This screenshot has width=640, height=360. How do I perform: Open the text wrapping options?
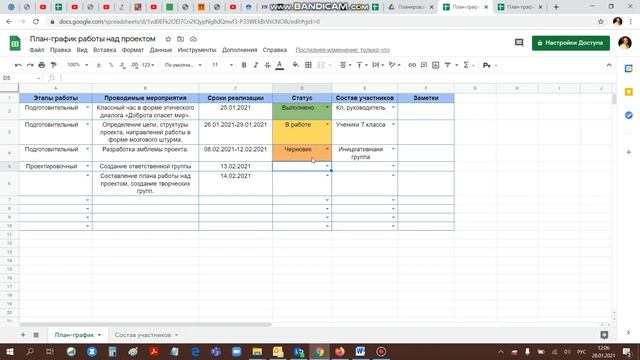click(378, 65)
